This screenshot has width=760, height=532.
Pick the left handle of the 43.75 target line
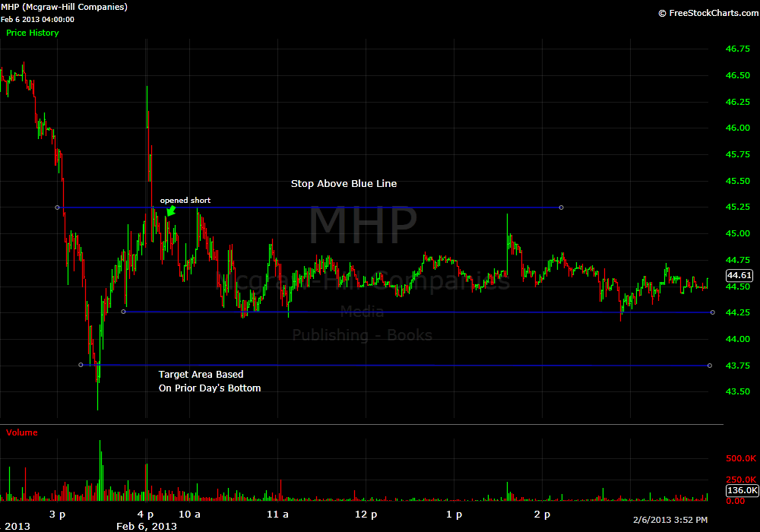point(81,365)
